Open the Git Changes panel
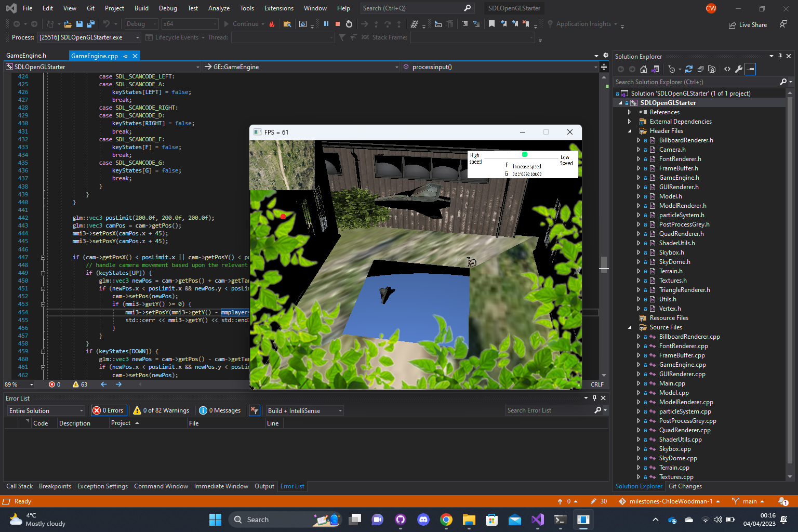Screen dimensions: 798x532 coord(685,486)
